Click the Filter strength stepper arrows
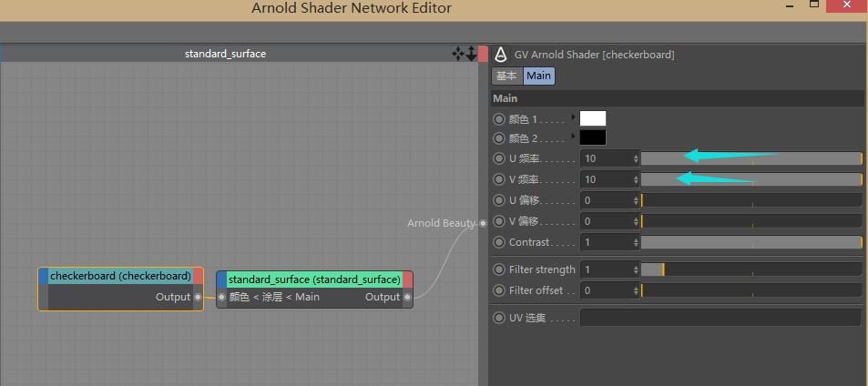This screenshot has height=386, width=868. 636,269
